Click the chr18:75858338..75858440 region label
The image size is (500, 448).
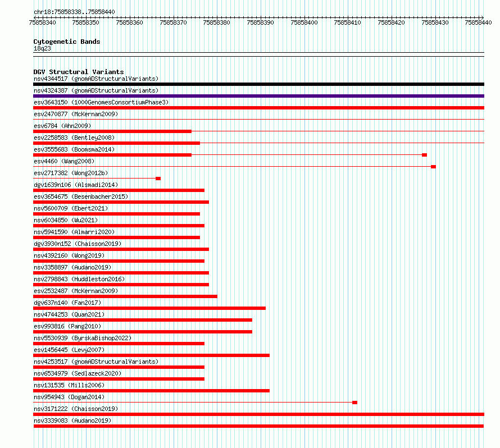74,12
